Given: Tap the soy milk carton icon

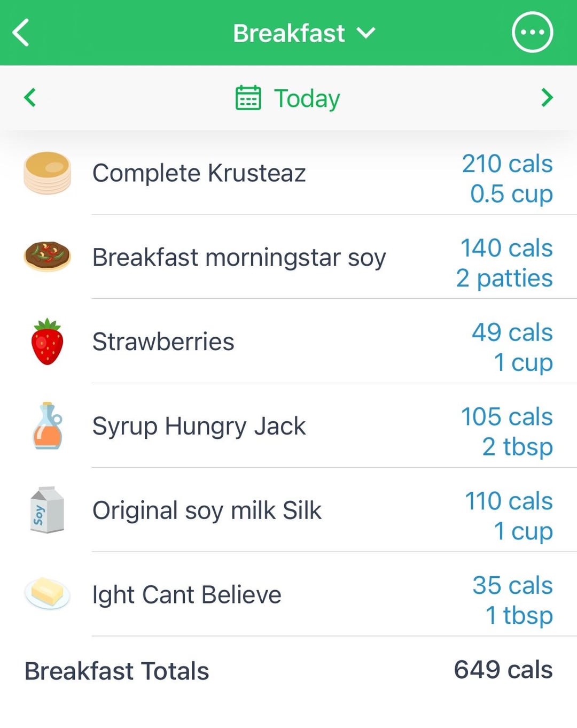Looking at the screenshot, I should tap(47, 510).
